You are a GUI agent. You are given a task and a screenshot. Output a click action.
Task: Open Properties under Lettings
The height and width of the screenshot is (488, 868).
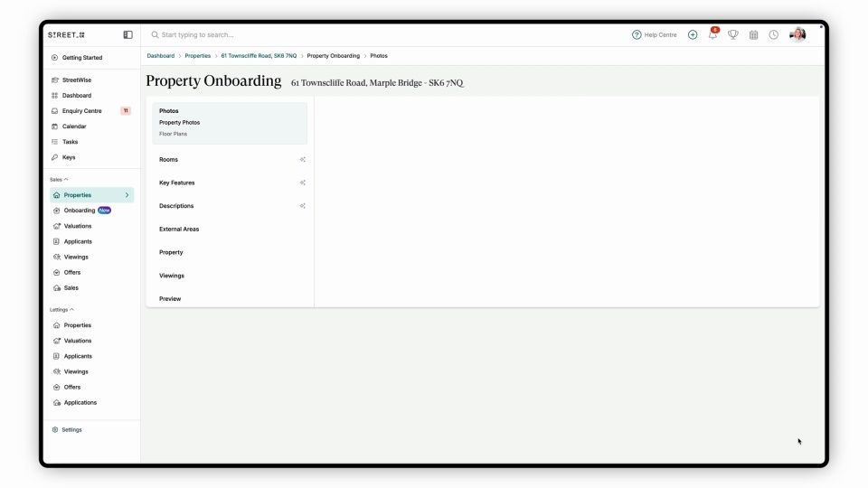coord(78,326)
